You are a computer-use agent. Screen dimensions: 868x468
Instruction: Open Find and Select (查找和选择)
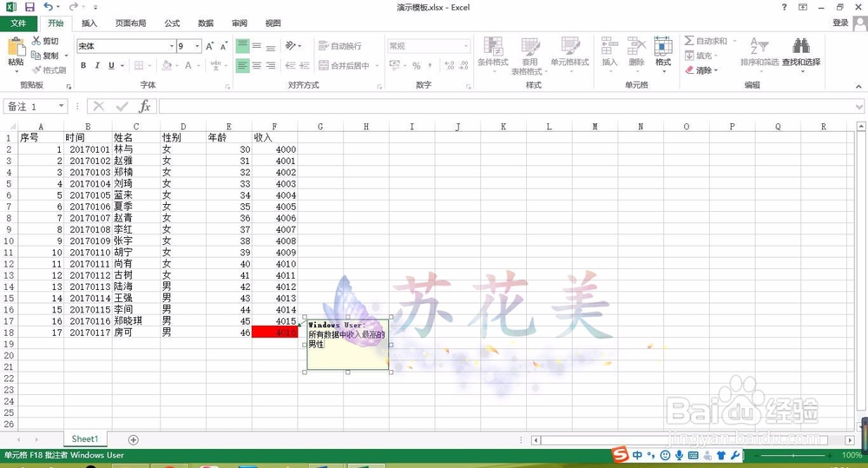pos(801,55)
